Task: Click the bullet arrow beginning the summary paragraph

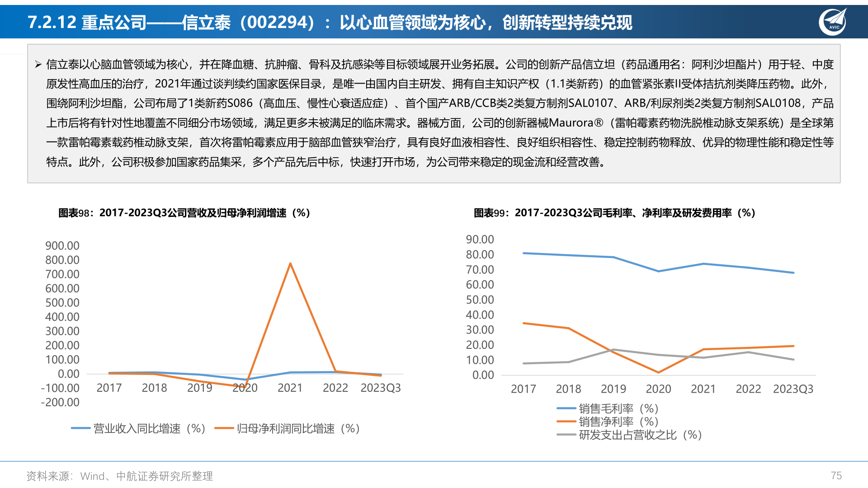Action: pyautogui.click(x=38, y=65)
